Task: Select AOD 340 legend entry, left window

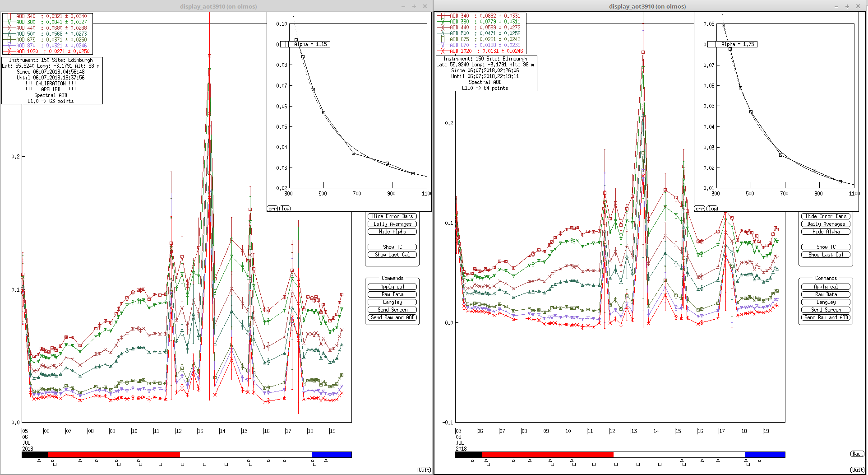Action: click(x=47, y=16)
